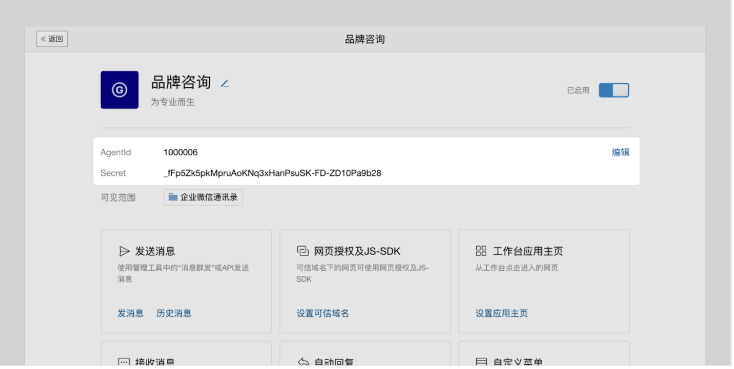Click the 网页授权及JS-SDK icon

point(303,251)
